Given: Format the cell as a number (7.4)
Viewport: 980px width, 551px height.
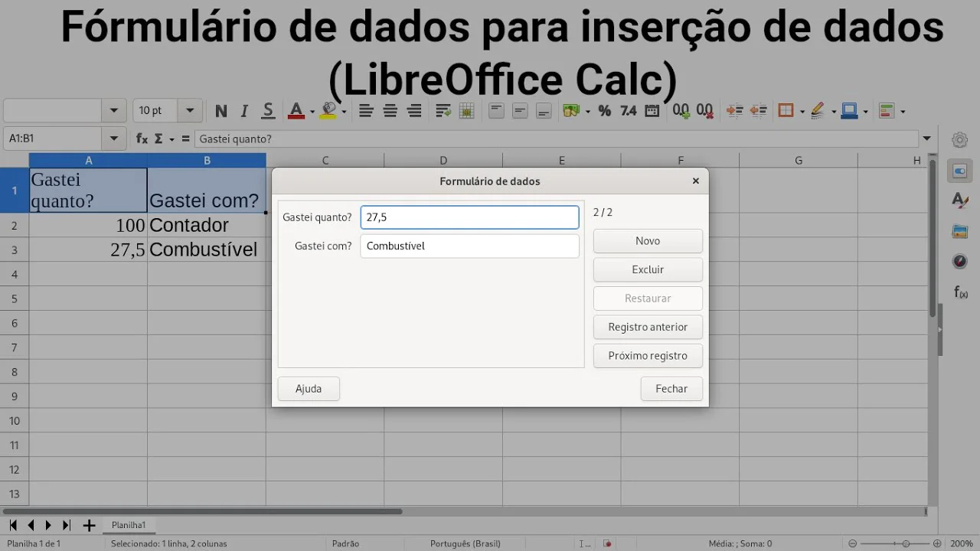Looking at the screenshot, I should click(x=629, y=111).
